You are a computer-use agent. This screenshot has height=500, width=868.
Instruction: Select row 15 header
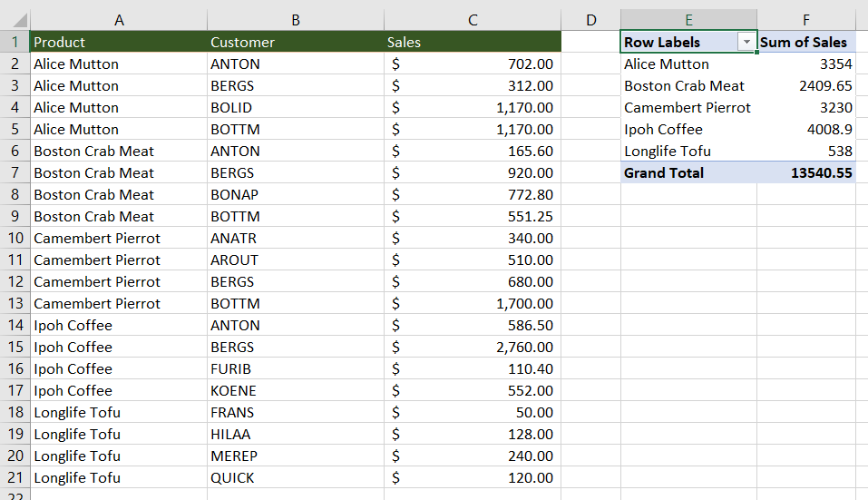point(15,347)
